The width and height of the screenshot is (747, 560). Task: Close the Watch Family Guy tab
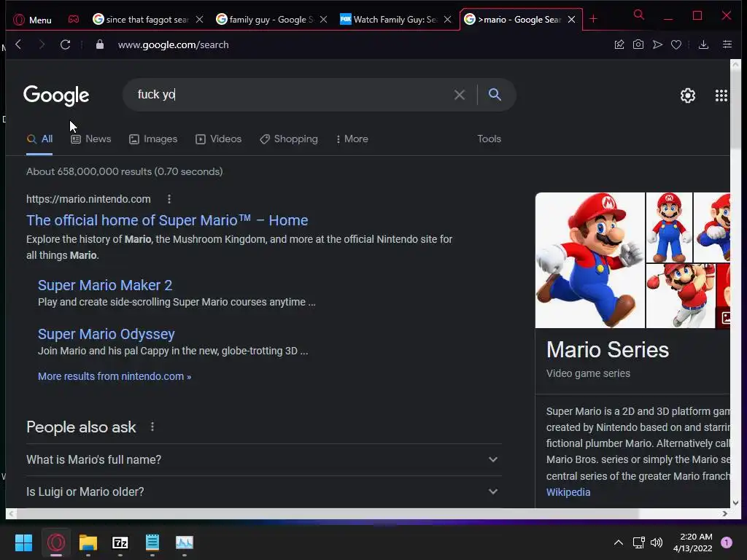[x=447, y=20]
